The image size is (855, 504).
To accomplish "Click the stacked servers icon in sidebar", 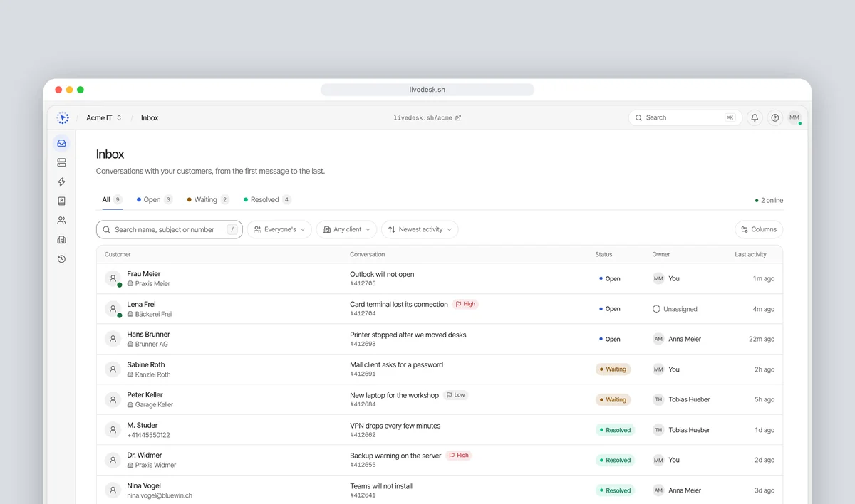I will 61,162.
